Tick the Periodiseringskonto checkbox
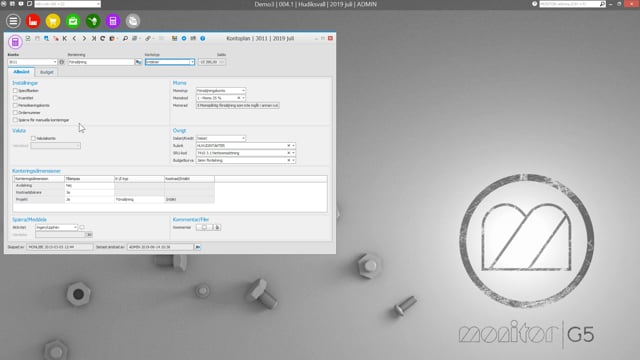The height and width of the screenshot is (360, 640). [x=16, y=105]
